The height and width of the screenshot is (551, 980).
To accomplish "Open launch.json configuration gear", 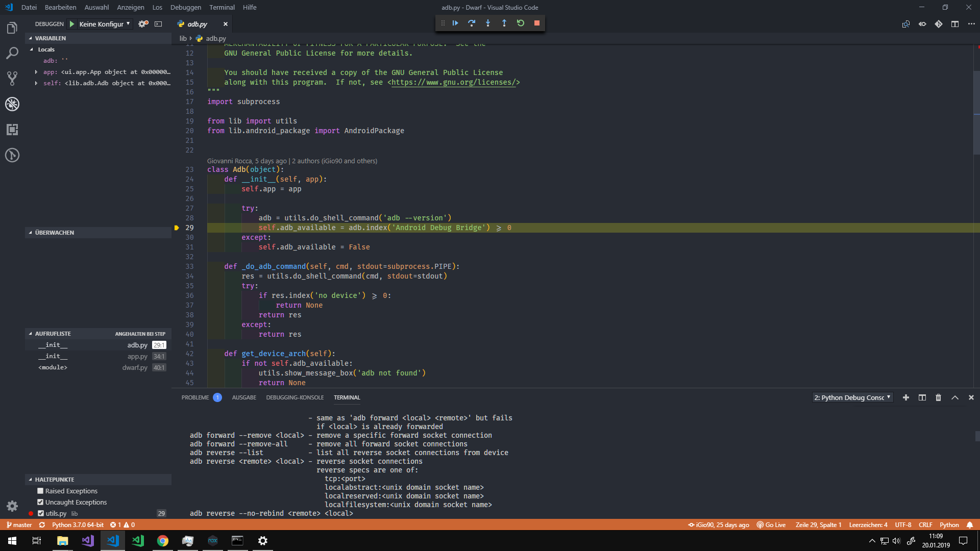I will (143, 24).
